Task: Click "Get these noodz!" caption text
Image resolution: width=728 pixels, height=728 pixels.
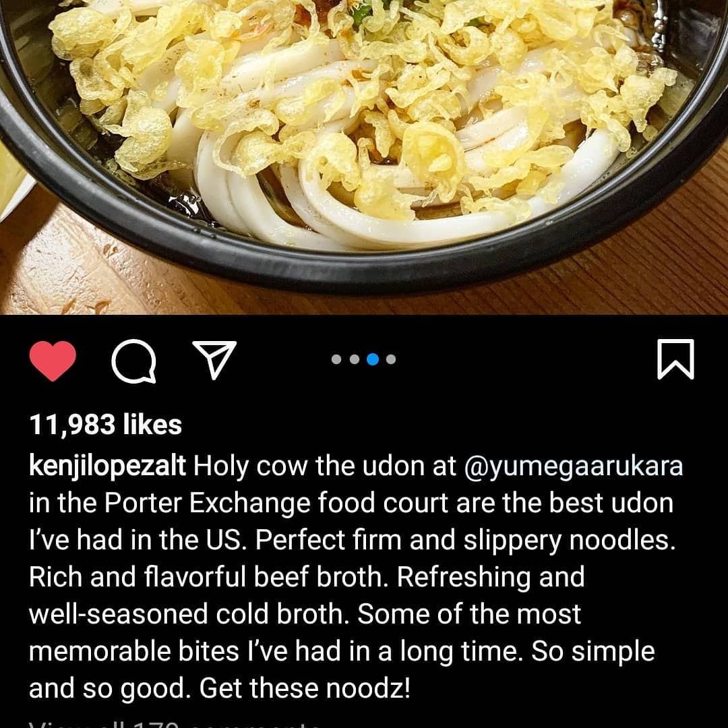Action: (305, 688)
